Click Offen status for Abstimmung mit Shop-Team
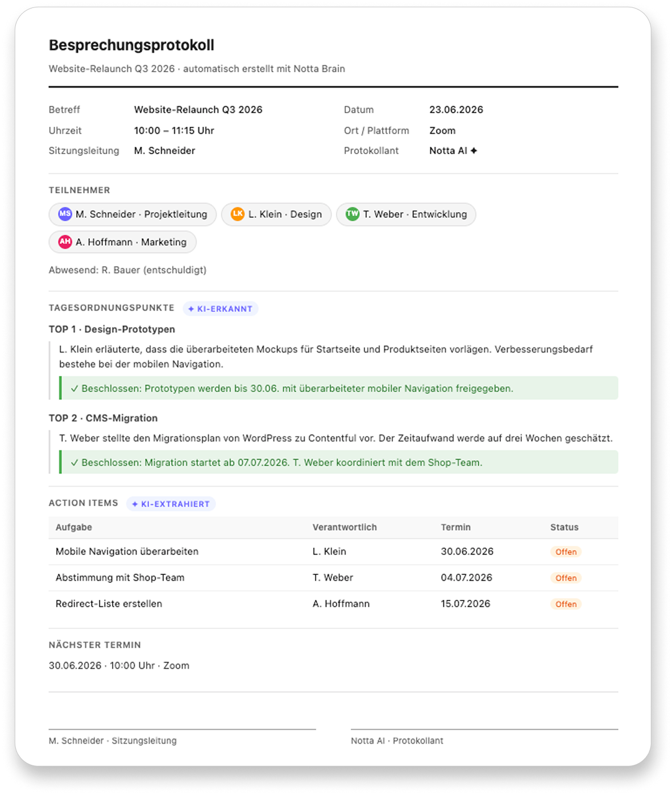 (566, 578)
